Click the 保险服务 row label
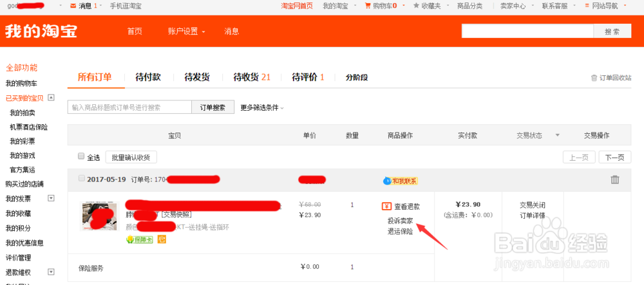Image resolution: width=644 pixels, height=285 pixels. click(x=91, y=269)
